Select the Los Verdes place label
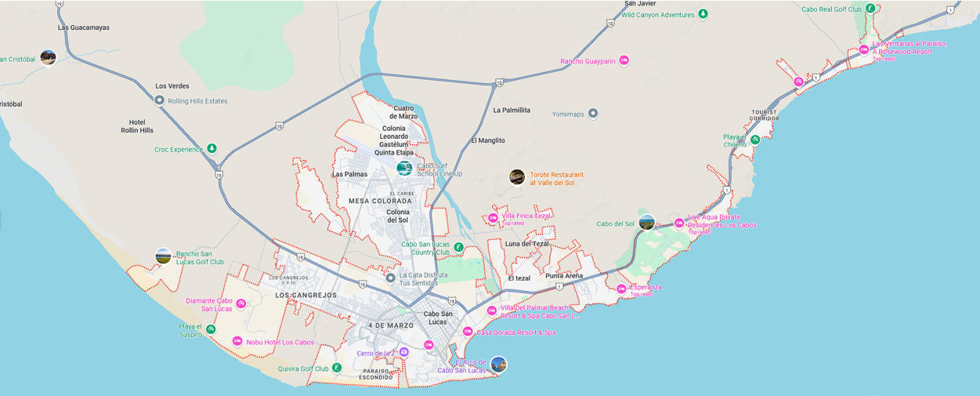The width and height of the screenshot is (980, 396). tap(172, 86)
